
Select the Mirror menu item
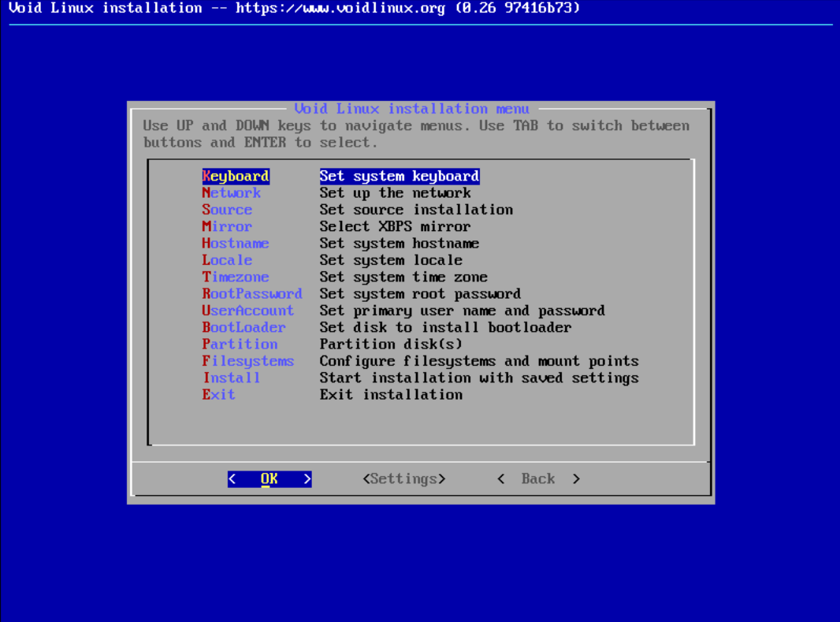pos(227,227)
